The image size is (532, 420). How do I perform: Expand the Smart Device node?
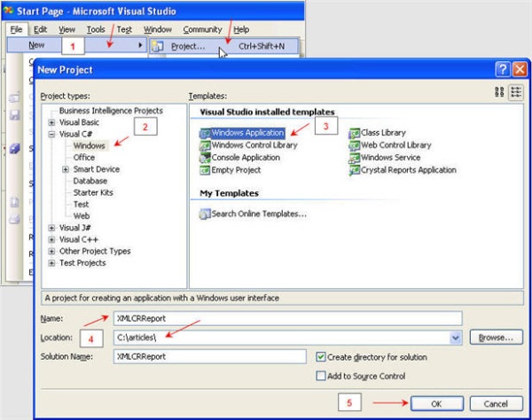[x=66, y=169]
